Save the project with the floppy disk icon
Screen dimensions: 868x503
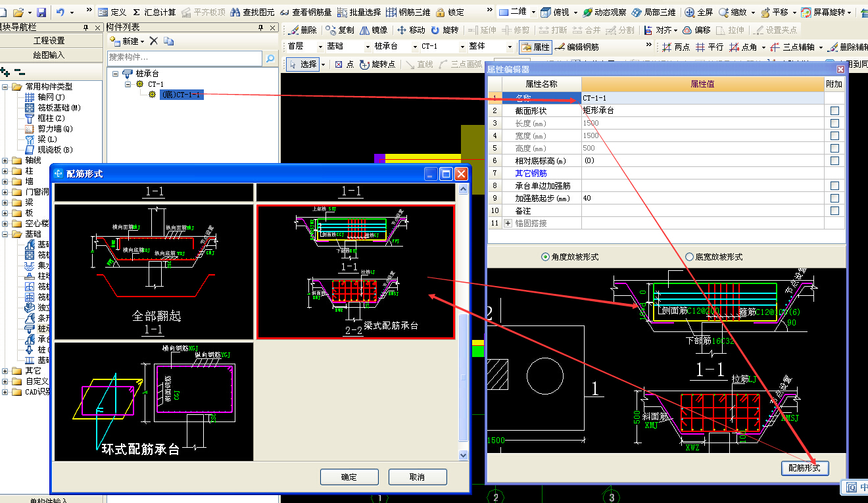[x=41, y=12]
